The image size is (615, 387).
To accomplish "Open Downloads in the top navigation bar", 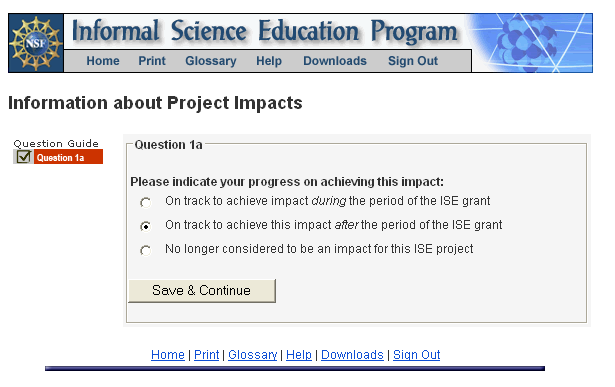I will [335, 61].
